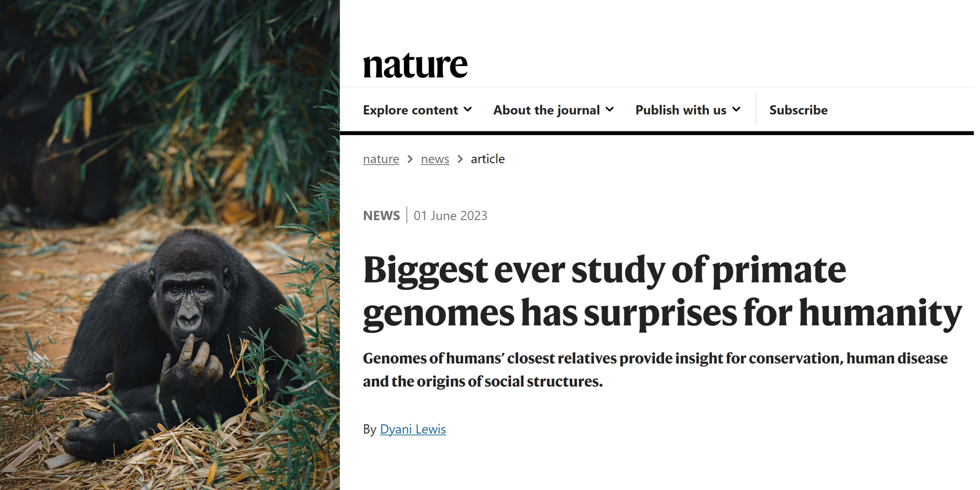The image size is (980, 490).
Task: Click the NEWS category label
Action: [381, 216]
